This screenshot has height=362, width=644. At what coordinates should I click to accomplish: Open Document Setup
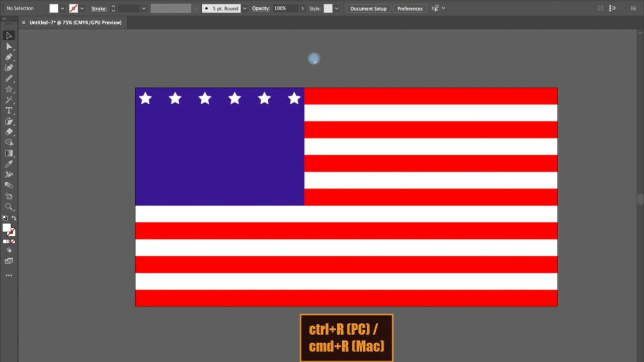coord(368,9)
